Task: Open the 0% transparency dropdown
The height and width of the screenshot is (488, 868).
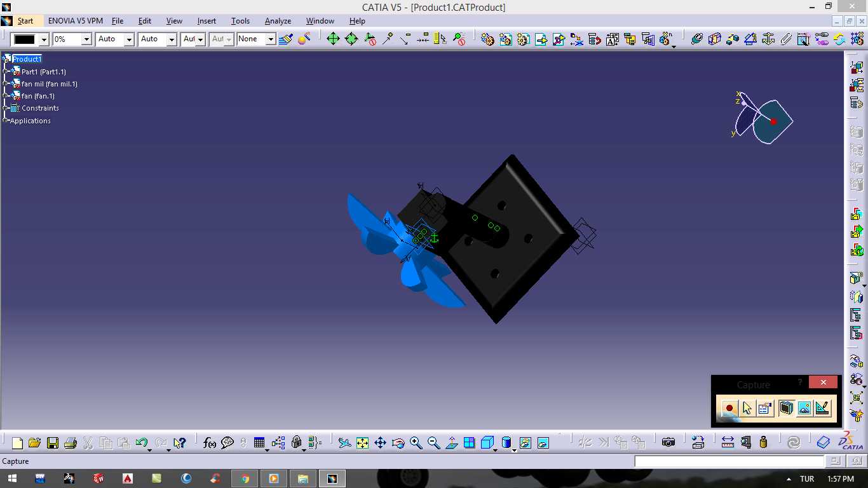Action: 86,39
